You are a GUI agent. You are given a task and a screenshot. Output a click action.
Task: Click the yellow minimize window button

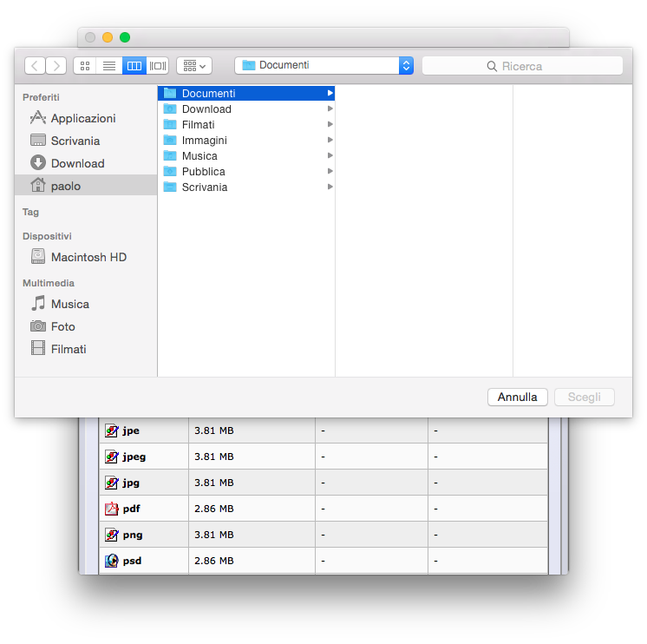(108, 37)
